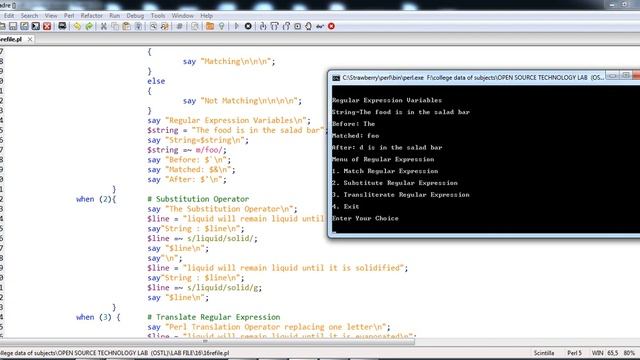Click the 'when (2){' code line
The image size is (640, 360).
96,199
